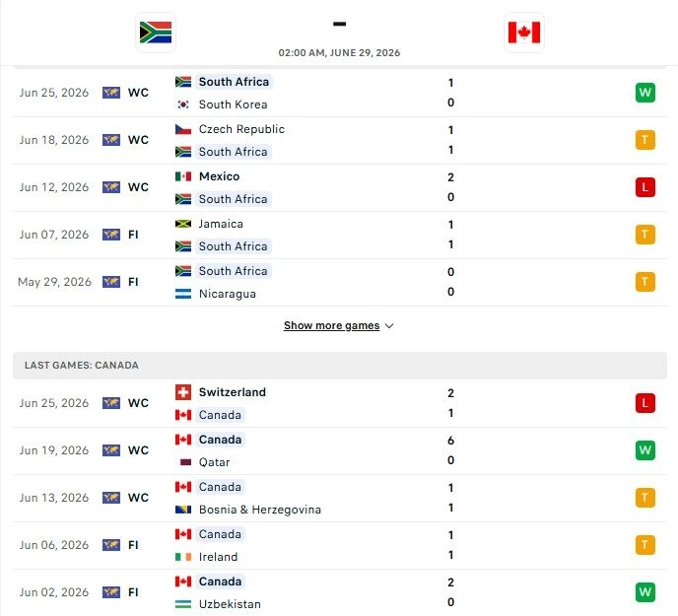
Task: Select the Last Games: Canada section header
Action: pyautogui.click(x=339, y=366)
